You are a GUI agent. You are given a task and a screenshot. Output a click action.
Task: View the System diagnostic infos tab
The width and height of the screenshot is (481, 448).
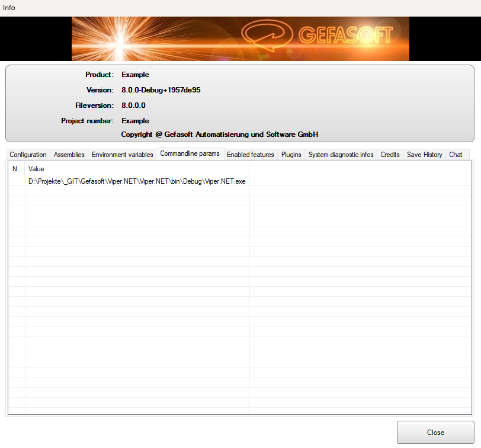tap(341, 155)
